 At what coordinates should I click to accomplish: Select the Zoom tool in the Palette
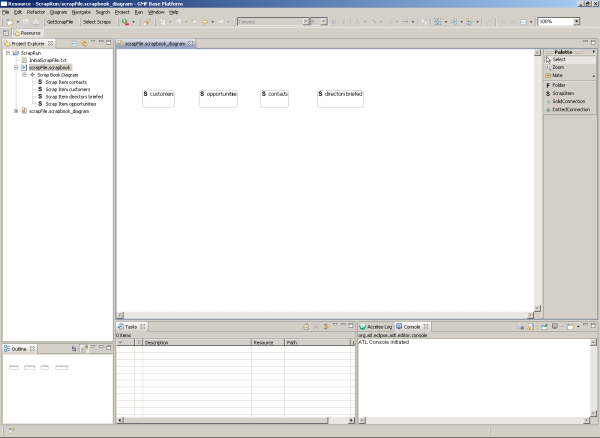point(558,67)
